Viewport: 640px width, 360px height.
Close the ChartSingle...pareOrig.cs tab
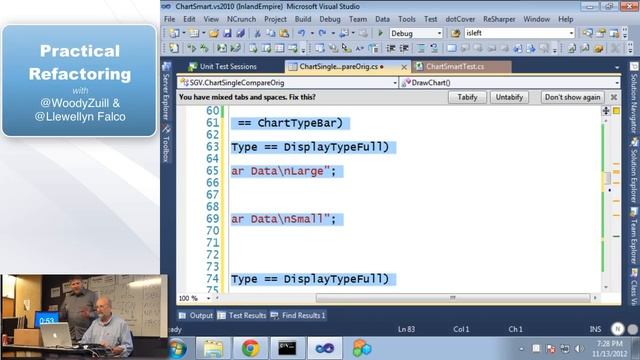(x=404, y=67)
